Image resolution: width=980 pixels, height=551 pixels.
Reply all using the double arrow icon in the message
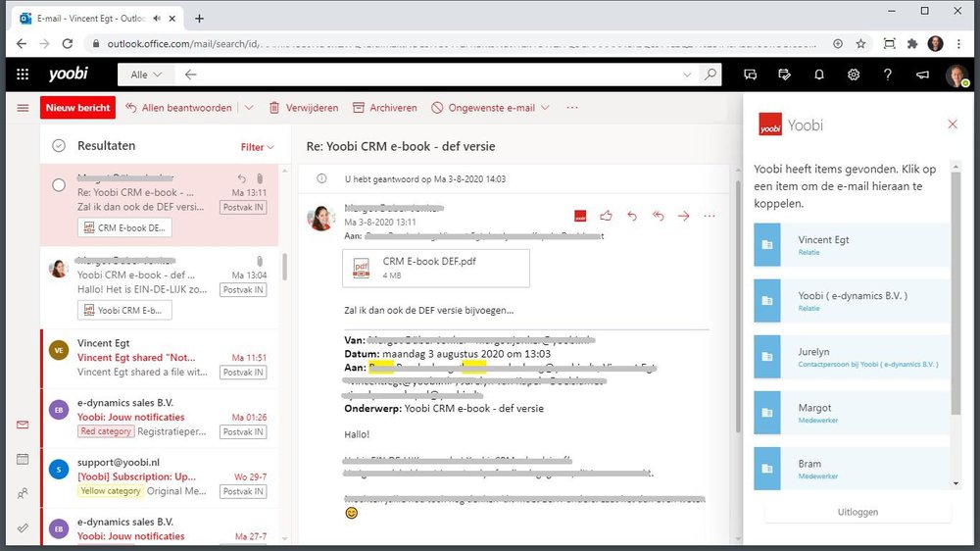point(658,216)
